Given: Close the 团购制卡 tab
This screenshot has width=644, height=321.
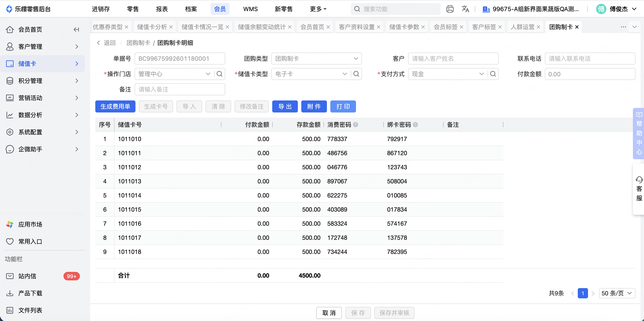Looking at the screenshot, I should tap(577, 27).
